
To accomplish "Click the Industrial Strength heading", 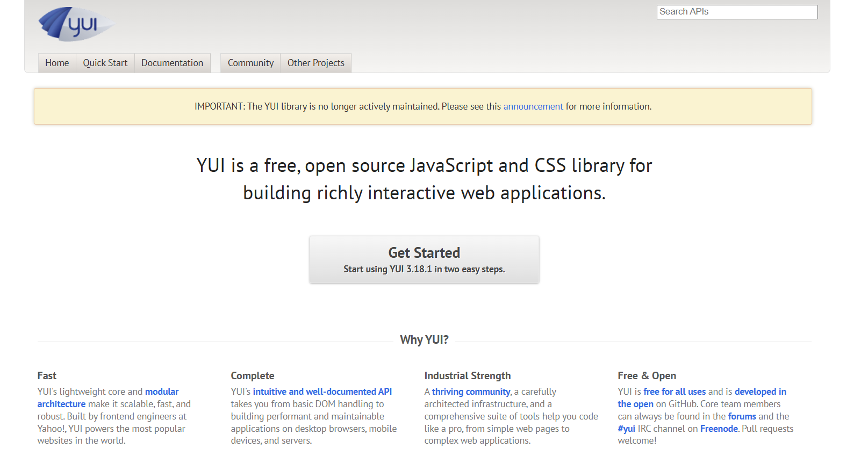I will tap(467, 375).
